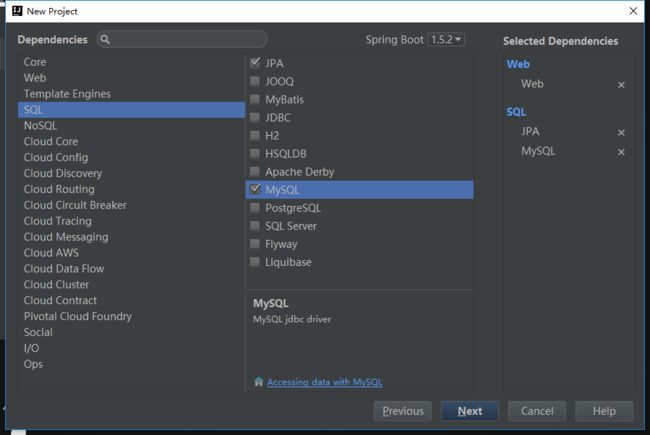Image resolution: width=650 pixels, height=435 pixels.
Task: Tick the MyBatis checkbox
Action: (x=255, y=99)
